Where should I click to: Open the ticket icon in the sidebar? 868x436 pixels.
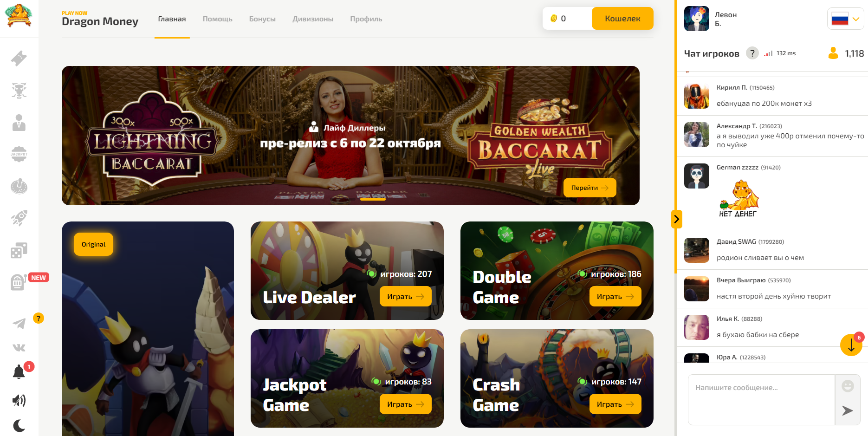(x=19, y=58)
